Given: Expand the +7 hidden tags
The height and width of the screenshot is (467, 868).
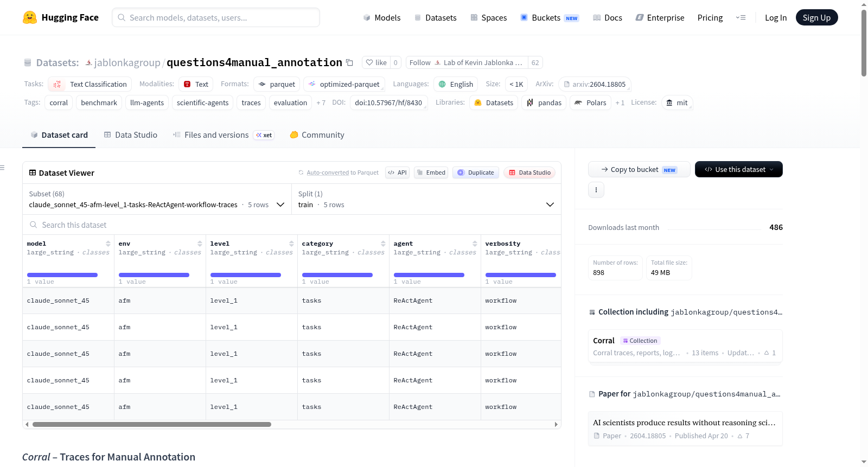Looking at the screenshot, I should (x=321, y=103).
